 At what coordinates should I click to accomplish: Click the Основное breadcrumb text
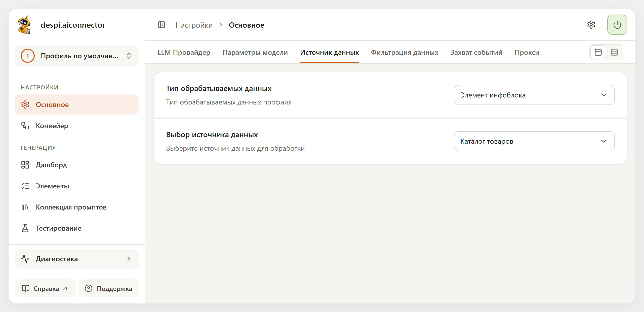click(x=247, y=25)
